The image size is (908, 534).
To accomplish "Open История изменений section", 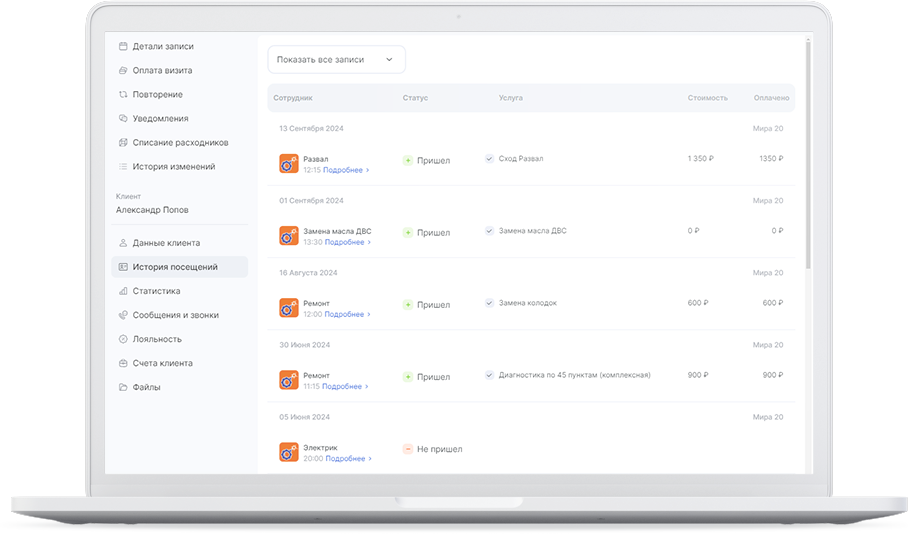I will tap(180, 166).
